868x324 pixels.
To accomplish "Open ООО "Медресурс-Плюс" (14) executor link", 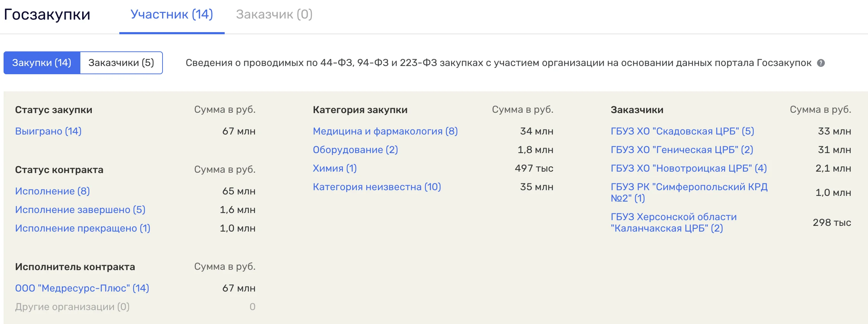I will tap(82, 288).
